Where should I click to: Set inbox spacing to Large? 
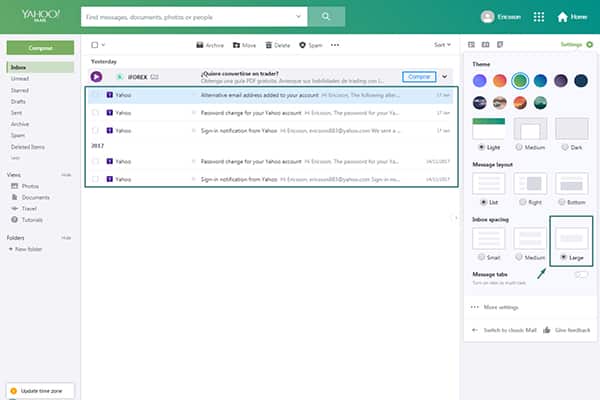click(564, 257)
